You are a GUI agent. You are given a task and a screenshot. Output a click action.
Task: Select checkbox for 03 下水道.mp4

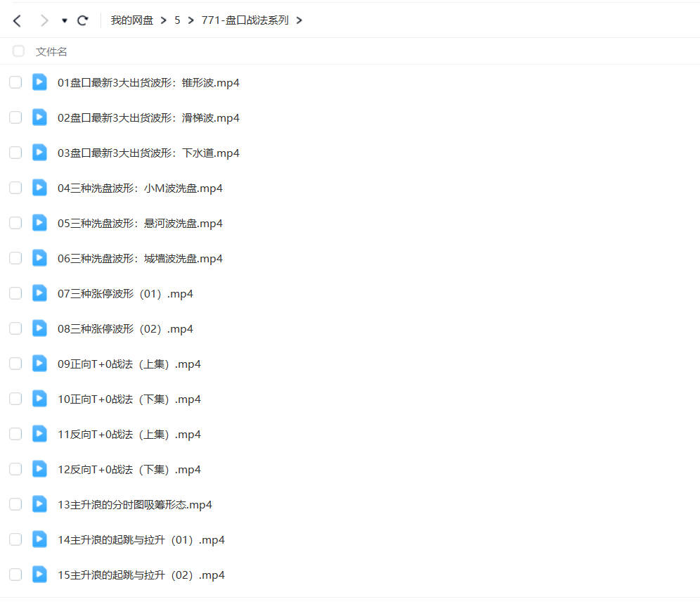click(15, 153)
